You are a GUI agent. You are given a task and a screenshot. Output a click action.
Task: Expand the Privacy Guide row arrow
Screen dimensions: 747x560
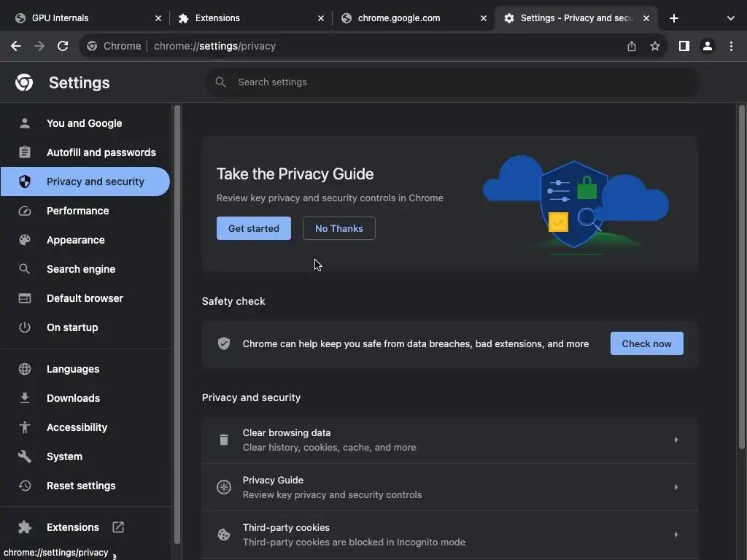click(x=676, y=487)
